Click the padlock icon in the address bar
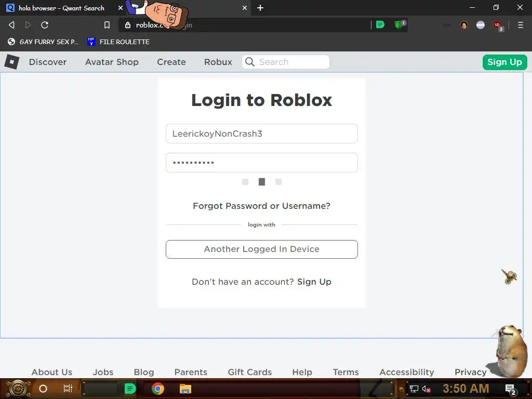This screenshot has height=399, width=532. (x=128, y=25)
